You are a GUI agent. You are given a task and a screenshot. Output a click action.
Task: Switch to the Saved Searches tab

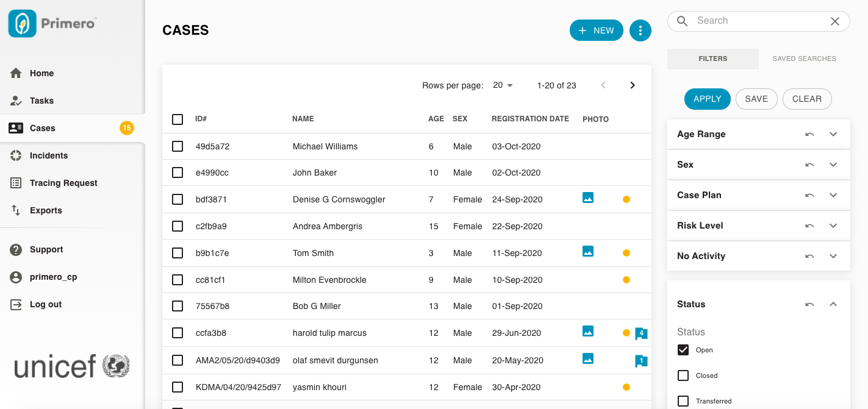pyautogui.click(x=805, y=59)
